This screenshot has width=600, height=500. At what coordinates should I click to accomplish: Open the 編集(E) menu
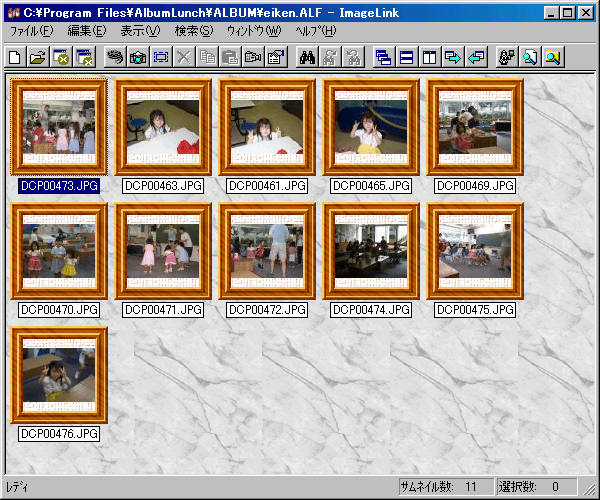(x=87, y=31)
